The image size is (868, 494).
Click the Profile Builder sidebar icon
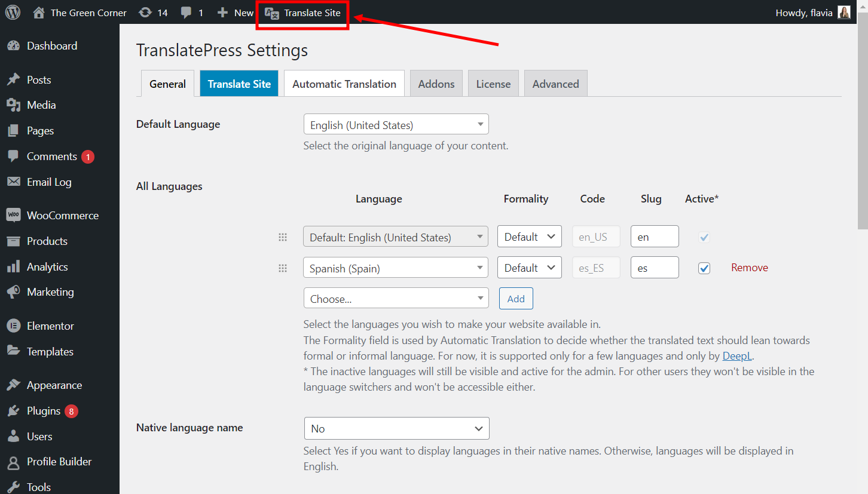coord(13,461)
